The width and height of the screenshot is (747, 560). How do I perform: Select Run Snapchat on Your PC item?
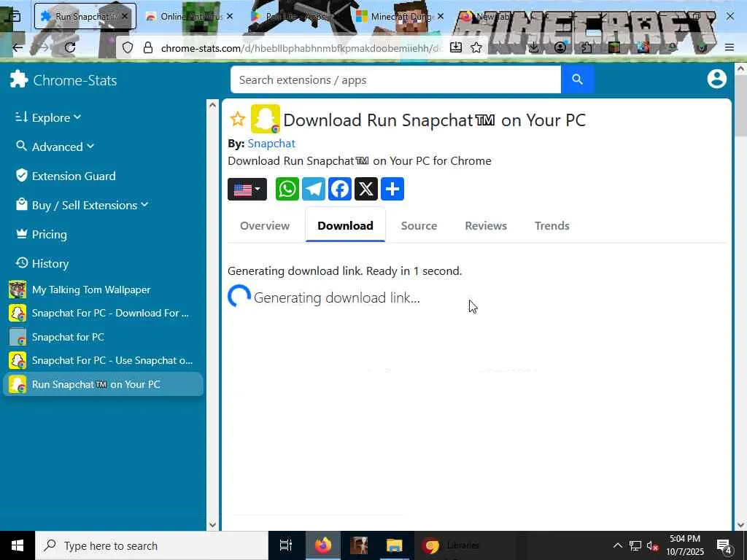[103, 384]
